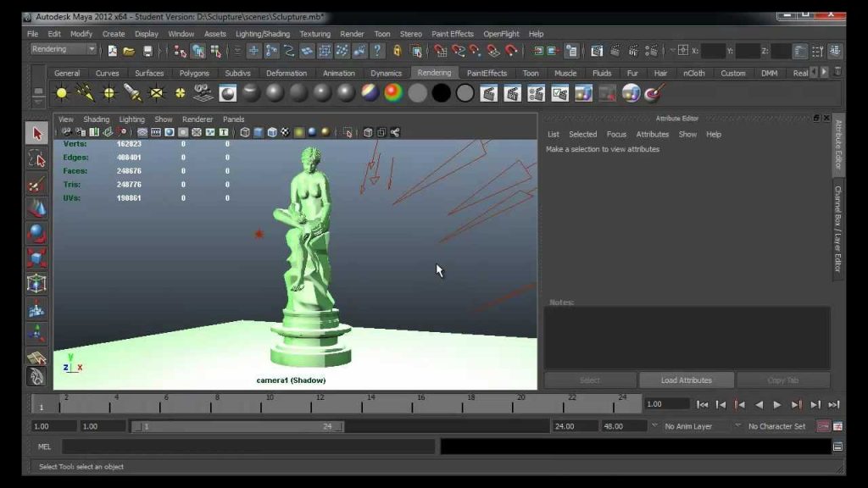Create a spot light from the shelf
Viewport: 868px width, 488px height.
[133, 93]
